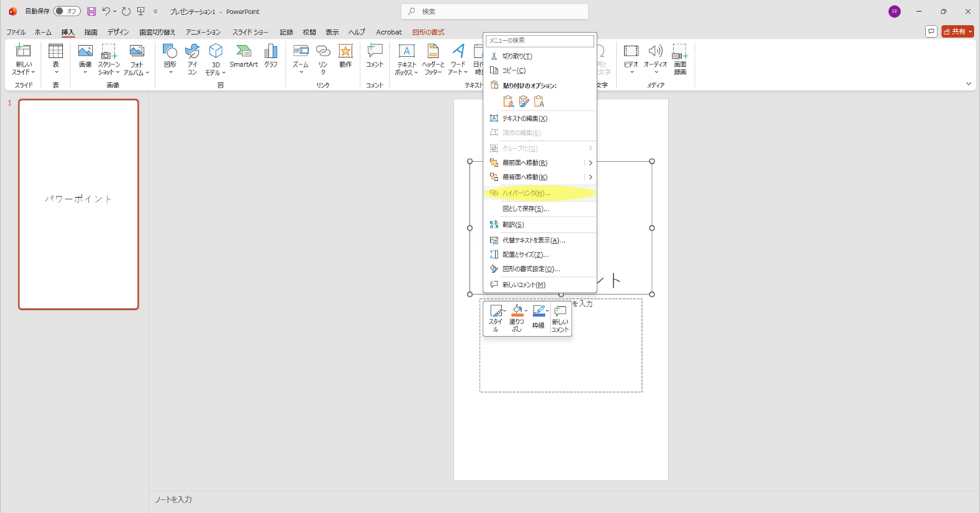This screenshot has height=513, width=980.
Task: Toggle the 自動保存 autosave switch
Action: 67,11
